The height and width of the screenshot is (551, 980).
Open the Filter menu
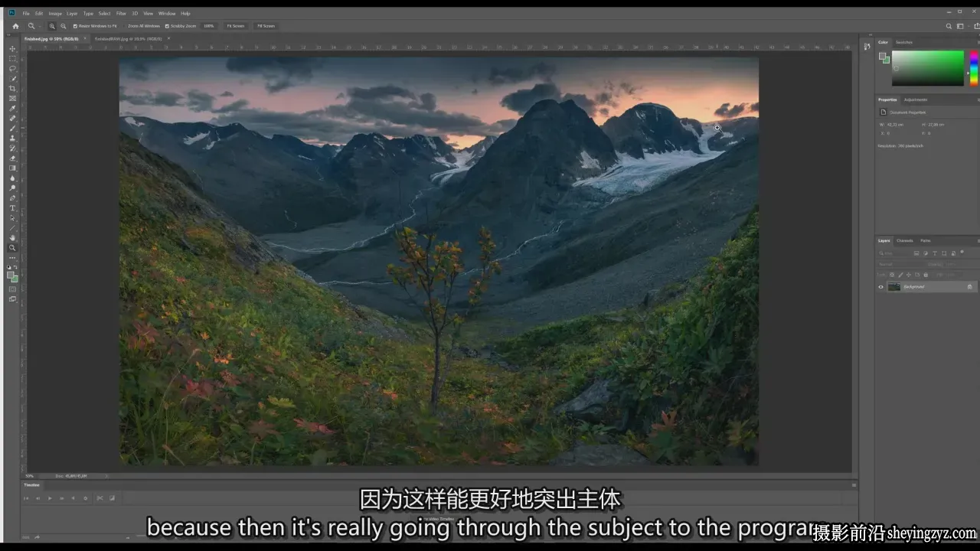point(121,13)
